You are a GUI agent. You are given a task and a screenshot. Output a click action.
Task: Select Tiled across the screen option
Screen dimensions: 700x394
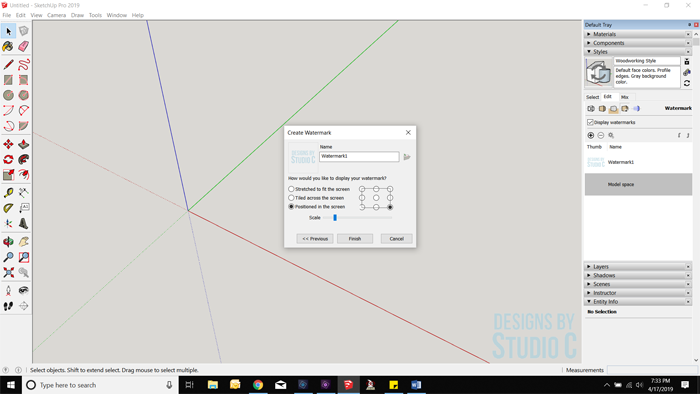click(x=291, y=198)
